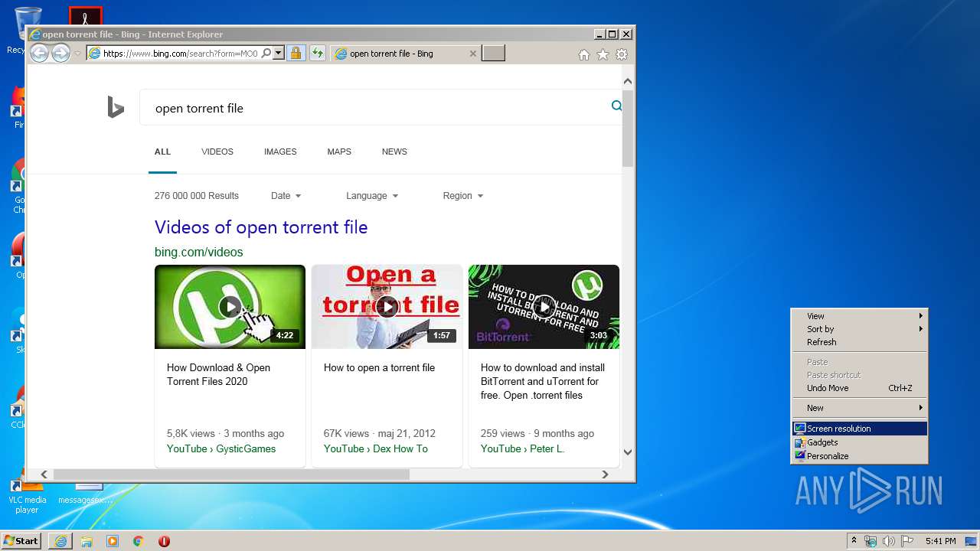Image resolution: width=980 pixels, height=551 pixels.
Task: Click 'YouTube › Dex How To' source text
Action: coord(376,448)
